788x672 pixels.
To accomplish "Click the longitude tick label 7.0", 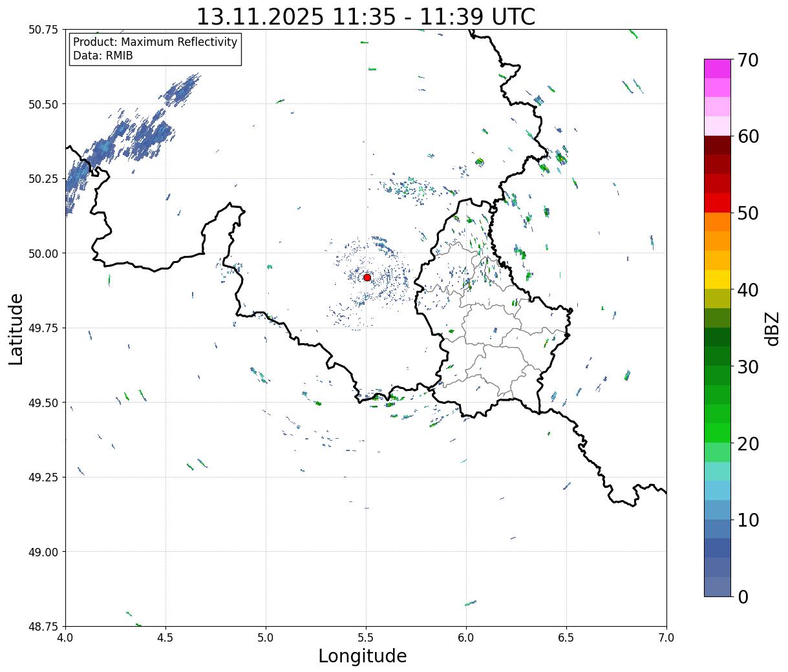I will (x=666, y=638).
